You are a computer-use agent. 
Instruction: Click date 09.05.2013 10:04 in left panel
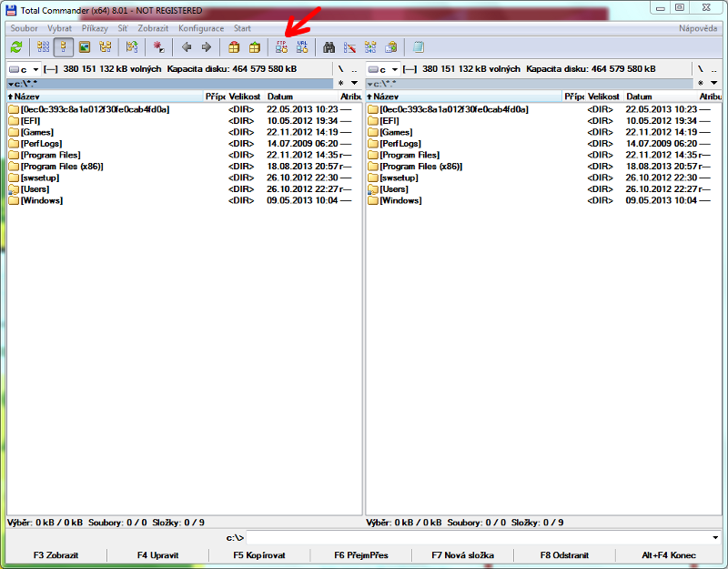click(x=302, y=200)
